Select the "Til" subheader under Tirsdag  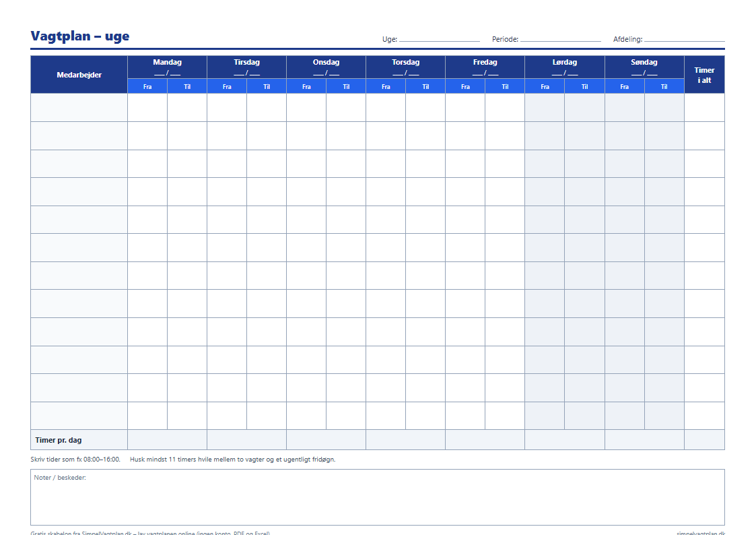pos(267,86)
